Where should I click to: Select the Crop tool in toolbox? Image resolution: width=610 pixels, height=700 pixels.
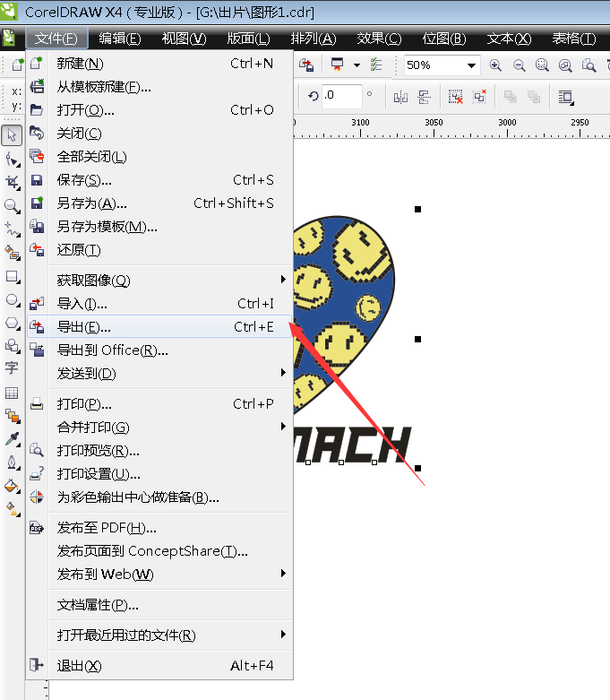pyautogui.click(x=12, y=182)
